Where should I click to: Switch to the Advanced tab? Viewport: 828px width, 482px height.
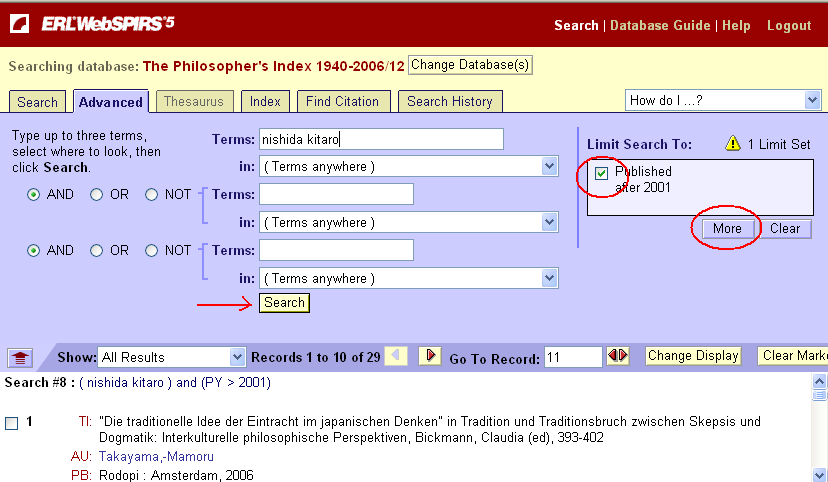coord(111,102)
